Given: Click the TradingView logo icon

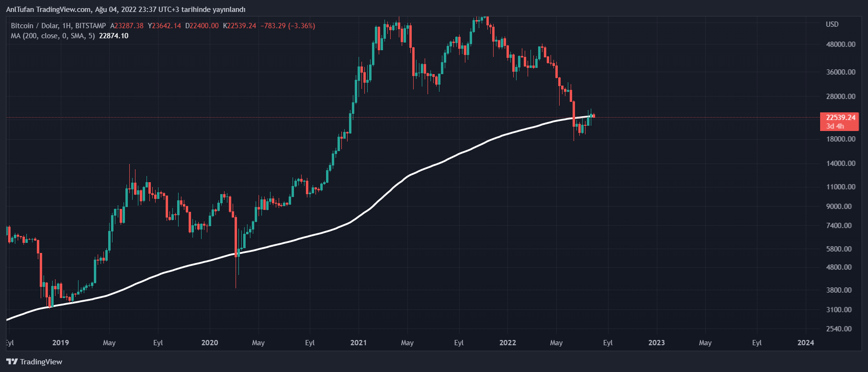Looking at the screenshot, I should pyautogui.click(x=12, y=362).
